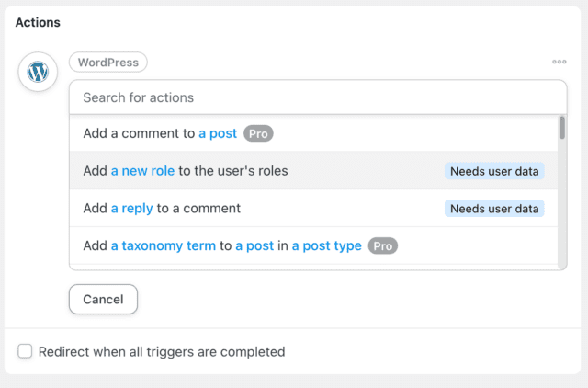Click the 'a new role' link
Image resolution: width=588 pixels, height=388 pixels.
click(142, 171)
